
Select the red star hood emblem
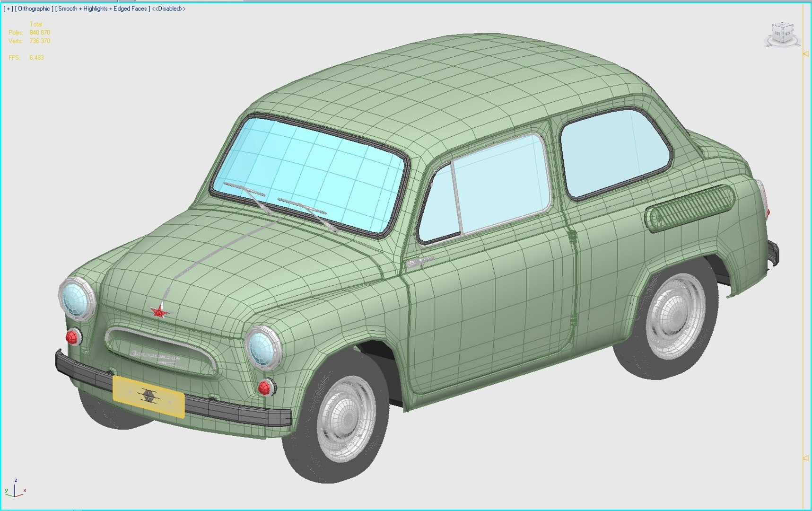160,311
